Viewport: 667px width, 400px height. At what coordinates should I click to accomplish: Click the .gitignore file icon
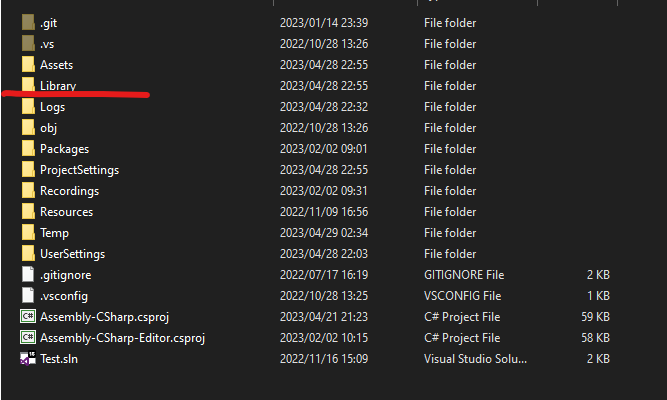pos(28,275)
